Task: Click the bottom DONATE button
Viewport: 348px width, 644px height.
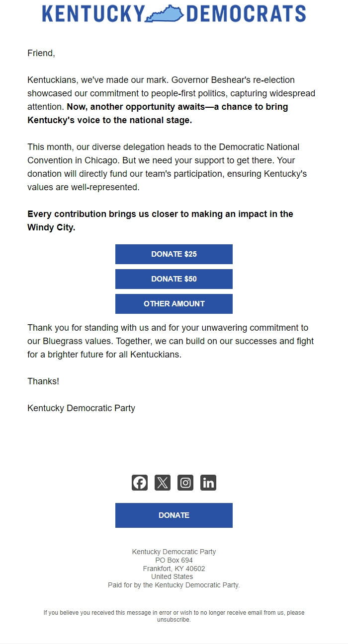Action: [174, 515]
